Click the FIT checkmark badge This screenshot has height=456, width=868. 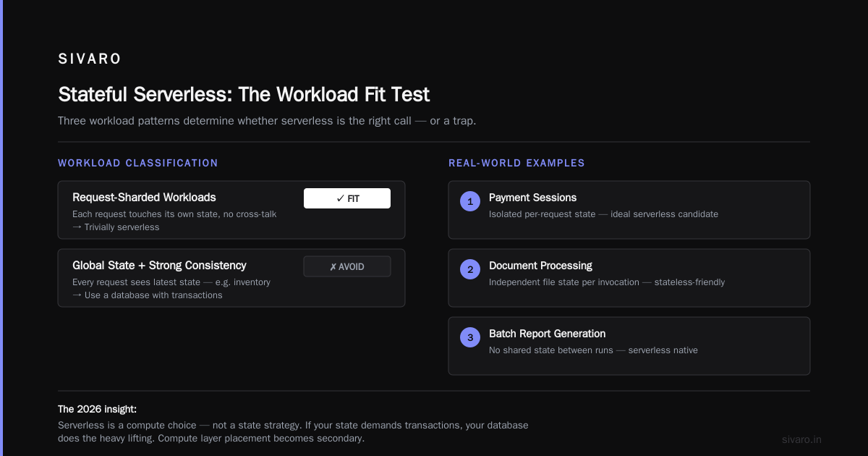pyautogui.click(x=347, y=198)
